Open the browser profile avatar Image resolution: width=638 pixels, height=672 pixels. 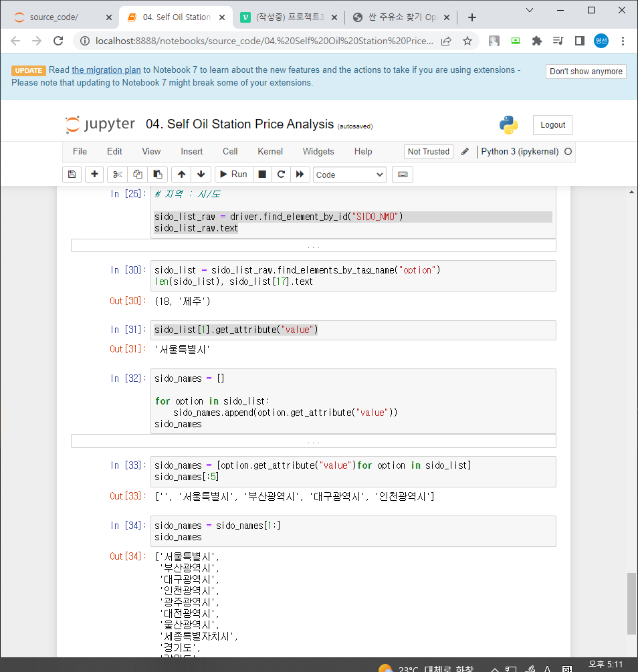pos(601,41)
